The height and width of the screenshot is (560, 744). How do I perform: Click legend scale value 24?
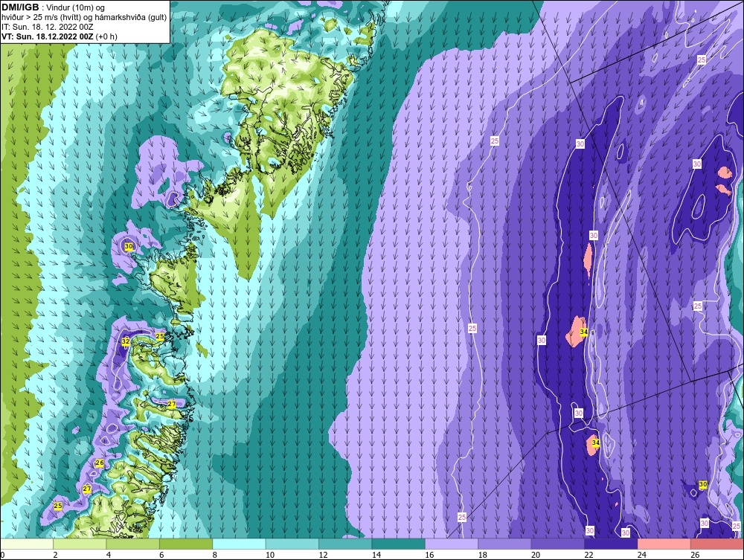[642, 555]
